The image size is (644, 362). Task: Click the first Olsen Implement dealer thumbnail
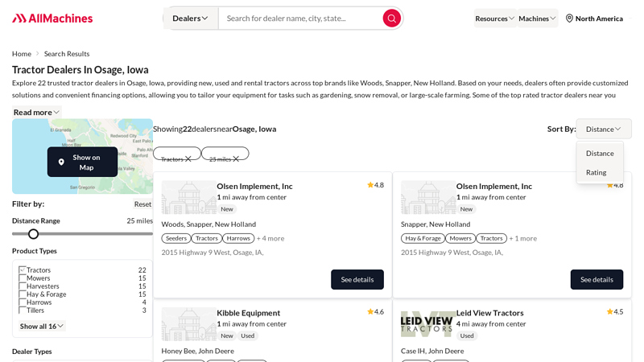tap(188, 197)
